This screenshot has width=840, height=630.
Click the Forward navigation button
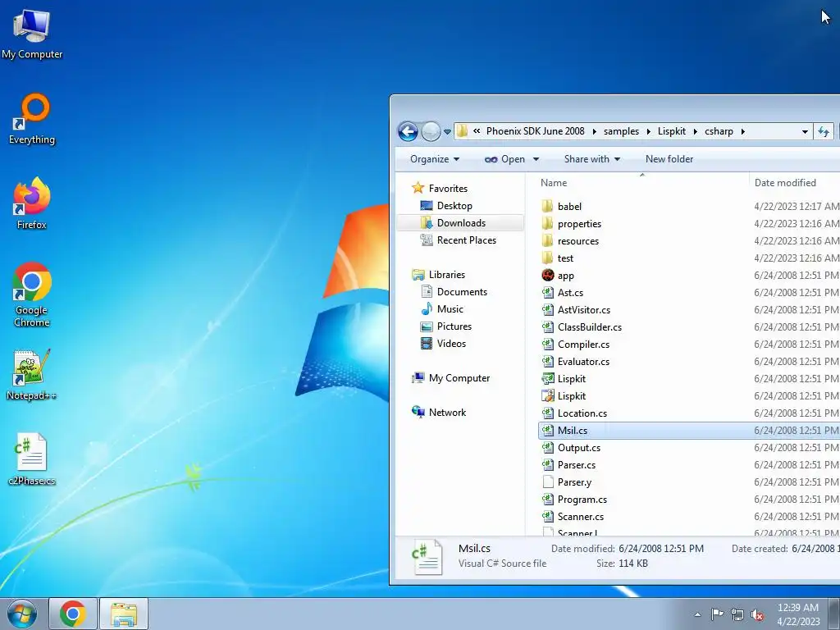[x=431, y=131]
